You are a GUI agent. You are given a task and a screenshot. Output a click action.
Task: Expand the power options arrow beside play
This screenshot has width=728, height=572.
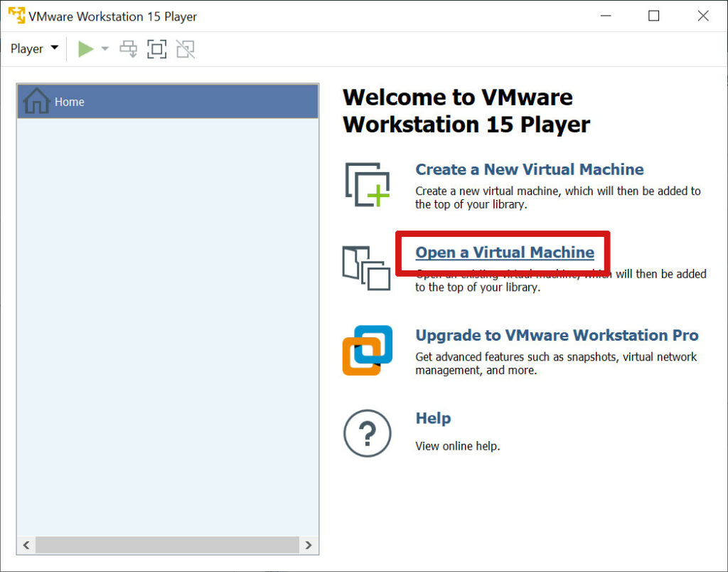(105, 48)
